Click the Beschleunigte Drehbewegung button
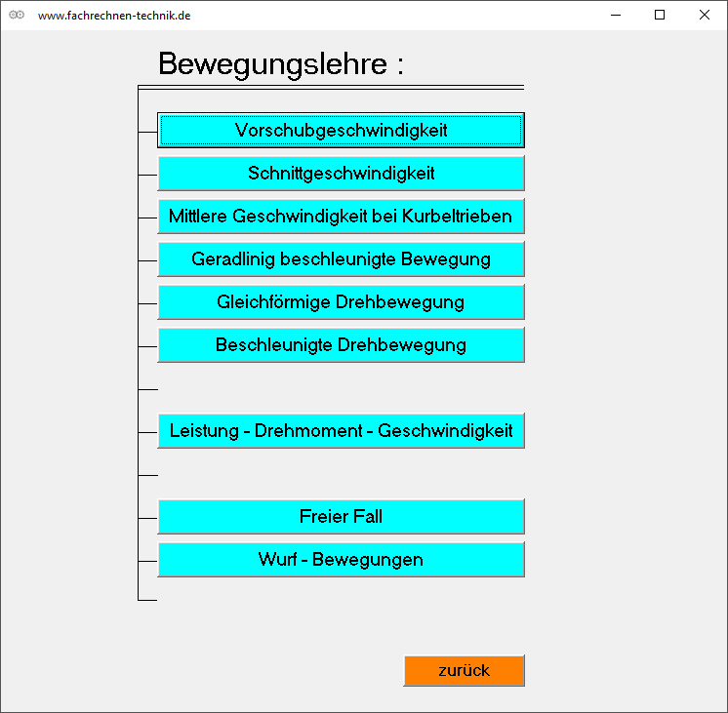728x713 pixels. point(341,345)
